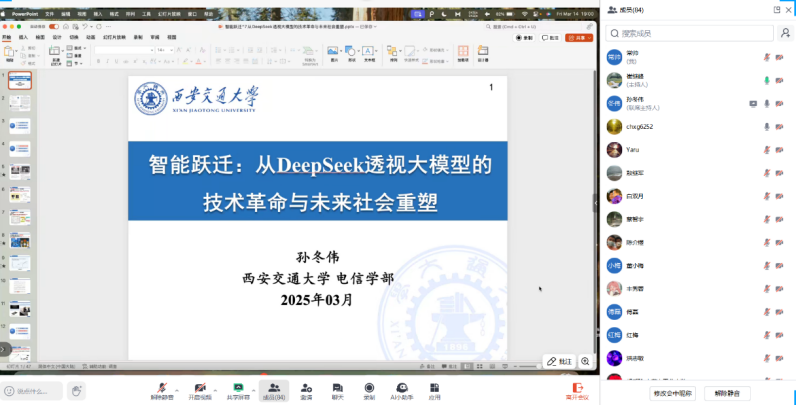
Task: Click the 解除静音 microphone icon
Action: (162, 387)
